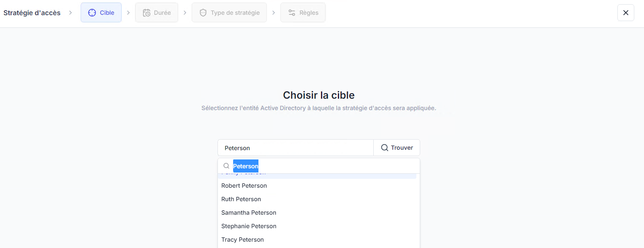644x248 pixels.
Task: Click the calendar-clock icon next to Durée
Action: (147, 13)
